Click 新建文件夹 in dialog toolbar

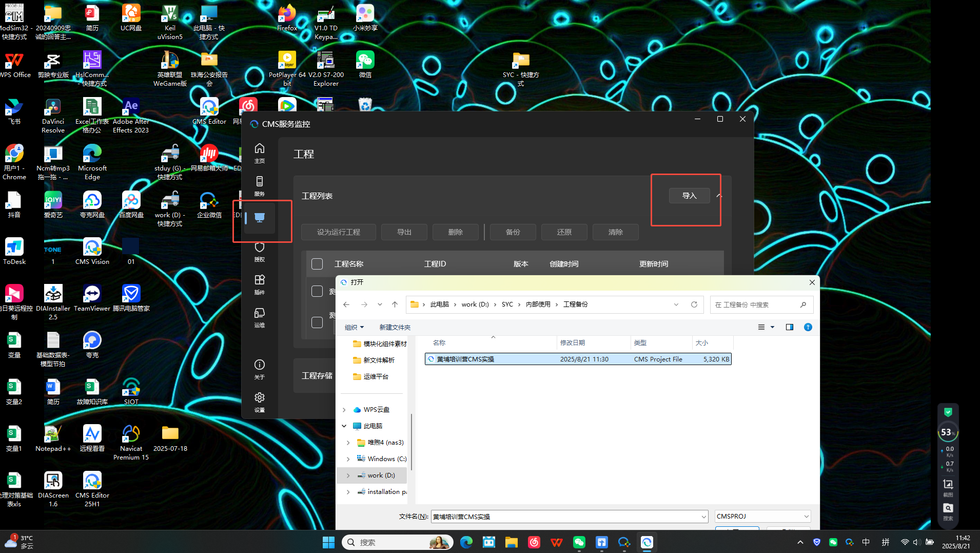point(395,327)
